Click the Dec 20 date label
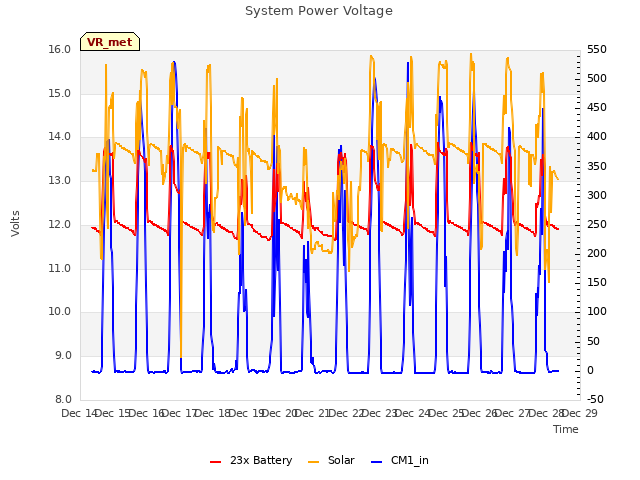640x480 pixels. click(x=280, y=413)
